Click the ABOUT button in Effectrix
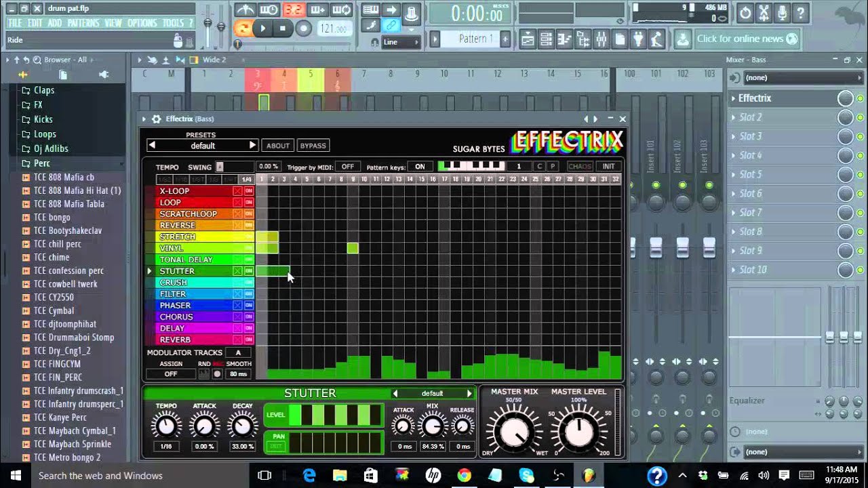 point(278,146)
